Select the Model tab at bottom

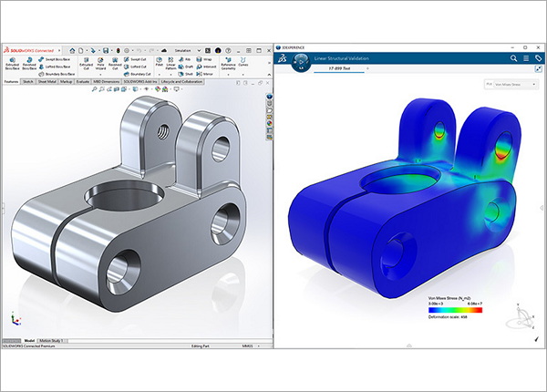click(29, 341)
